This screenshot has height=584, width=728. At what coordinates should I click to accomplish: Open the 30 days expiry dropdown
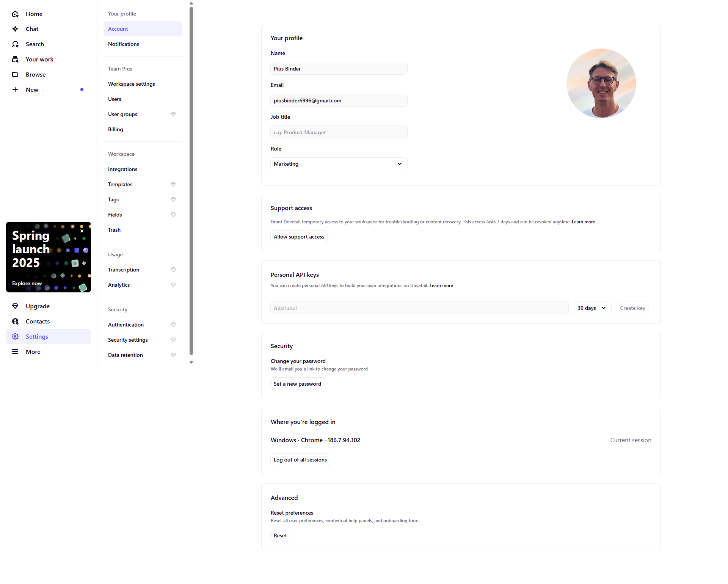pos(592,308)
